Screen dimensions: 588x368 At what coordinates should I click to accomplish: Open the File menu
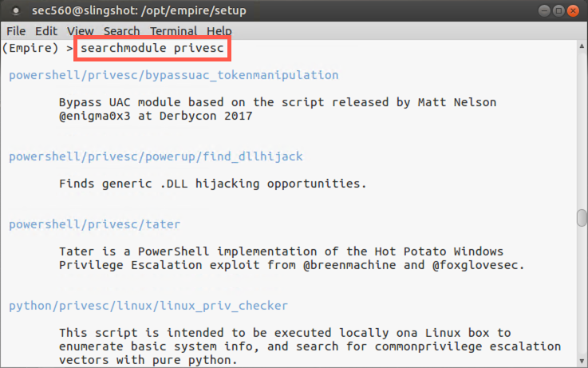click(x=16, y=31)
